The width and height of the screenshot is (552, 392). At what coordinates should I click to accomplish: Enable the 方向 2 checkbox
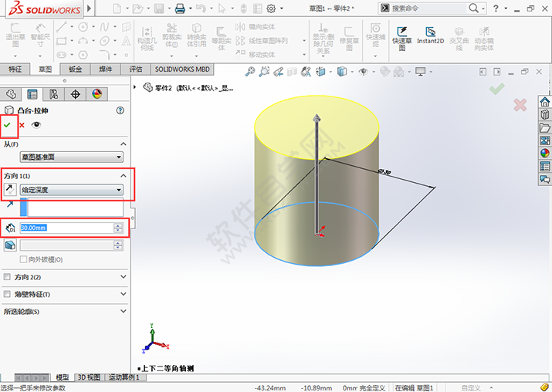(8, 277)
